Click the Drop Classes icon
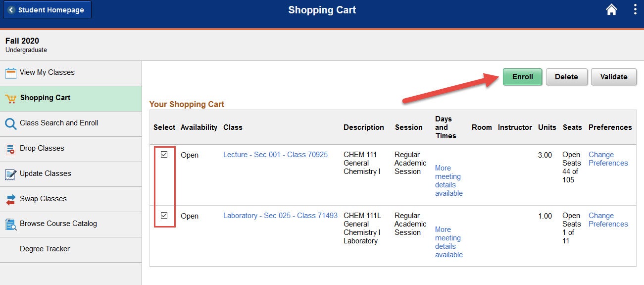The height and width of the screenshot is (285, 644). 11,149
